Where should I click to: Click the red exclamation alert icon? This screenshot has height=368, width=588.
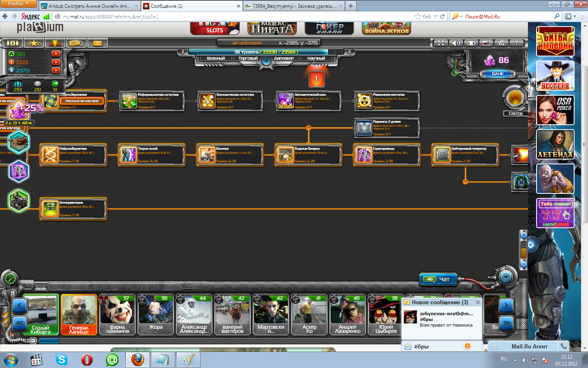pyautogui.click(x=316, y=79)
